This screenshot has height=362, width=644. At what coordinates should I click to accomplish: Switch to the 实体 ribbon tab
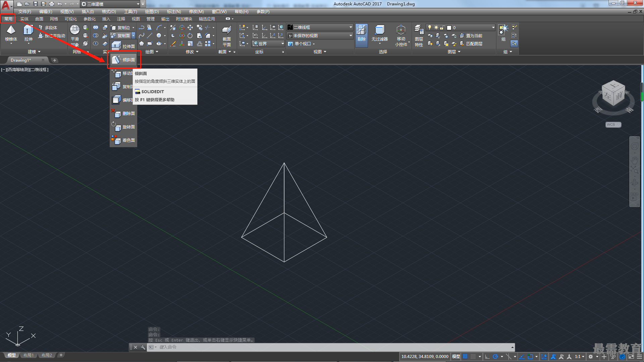tap(24, 19)
